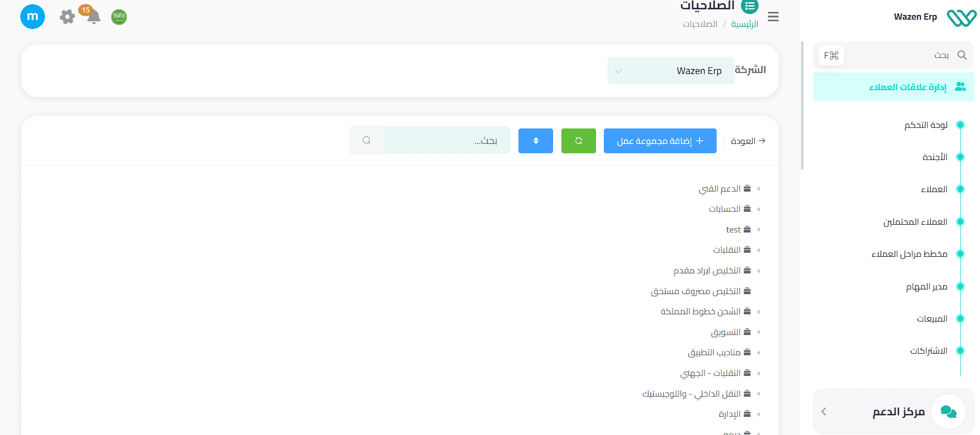Click Wazen Erp logo icon
Viewport: 980px width, 435px height.
tap(961, 18)
